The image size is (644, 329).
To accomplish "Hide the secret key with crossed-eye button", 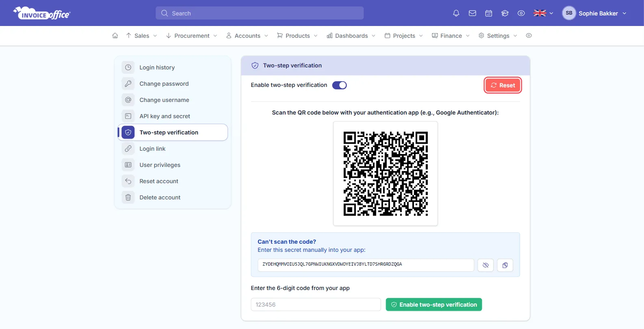I will [486, 265].
